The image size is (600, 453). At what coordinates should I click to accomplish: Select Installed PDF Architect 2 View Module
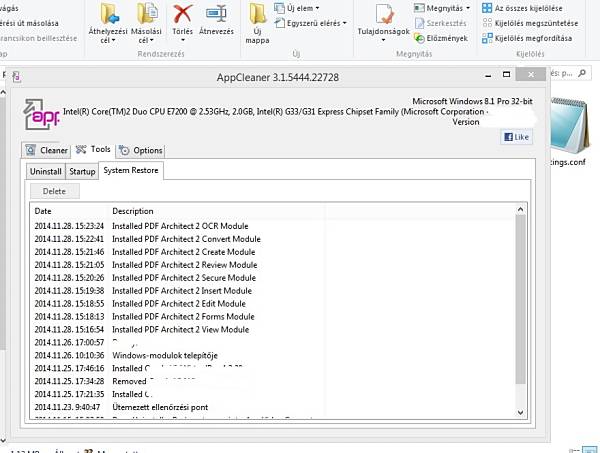coord(274,329)
